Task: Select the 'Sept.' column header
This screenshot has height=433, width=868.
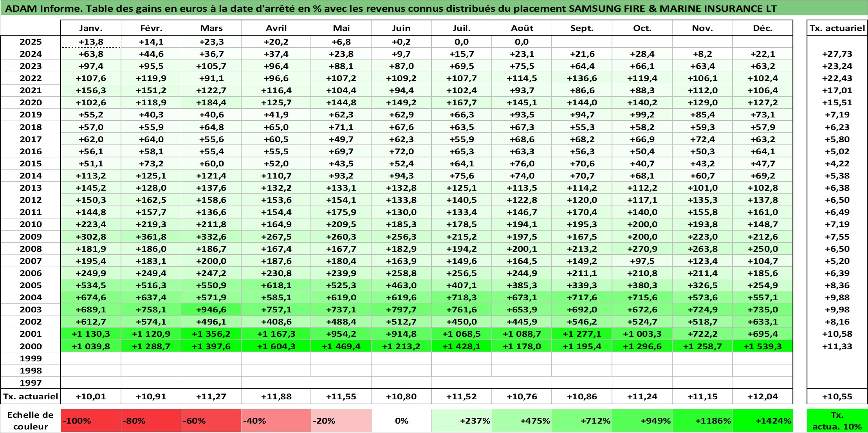Action: [x=582, y=28]
